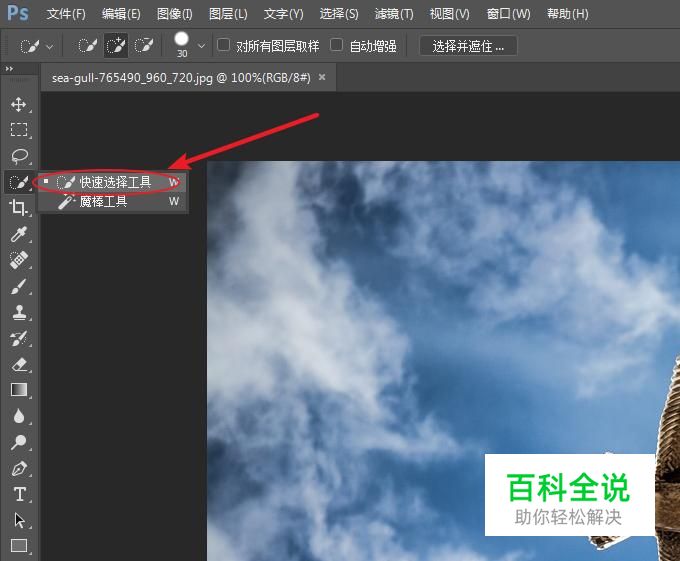680x561 pixels.
Task: Open the 窗口(W) menu
Action: point(508,14)
